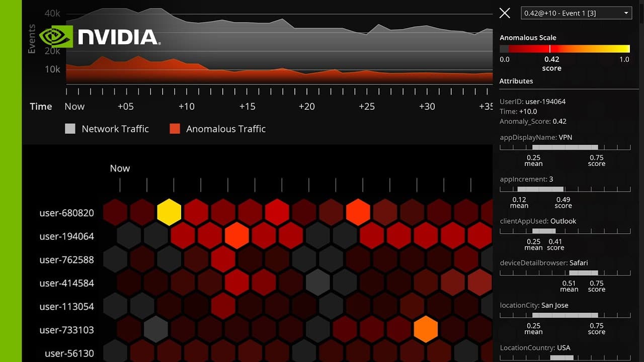Click the NVIDIA logo

pyautogui.click(x=100, y=37)
